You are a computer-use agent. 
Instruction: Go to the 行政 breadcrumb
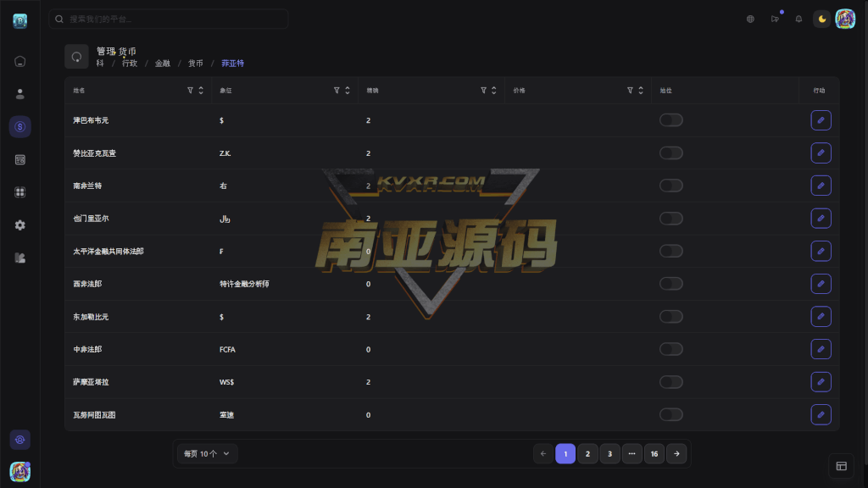click(x=130, y=63)
